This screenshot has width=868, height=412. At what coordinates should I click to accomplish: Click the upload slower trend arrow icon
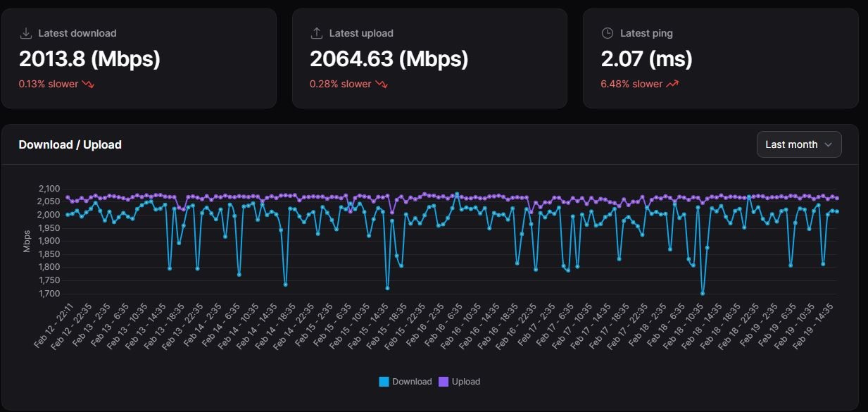[381, 84]
